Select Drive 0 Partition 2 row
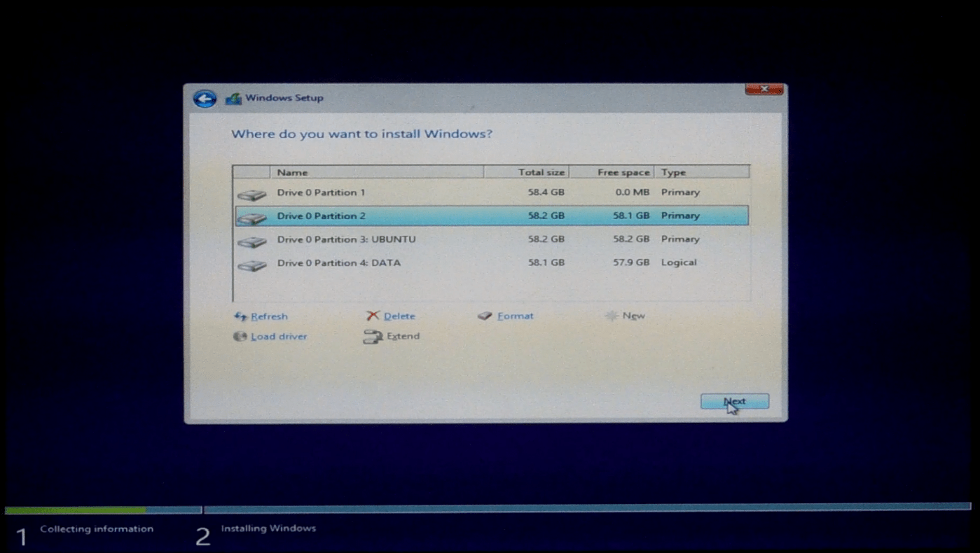 click(x=492, y=216)
